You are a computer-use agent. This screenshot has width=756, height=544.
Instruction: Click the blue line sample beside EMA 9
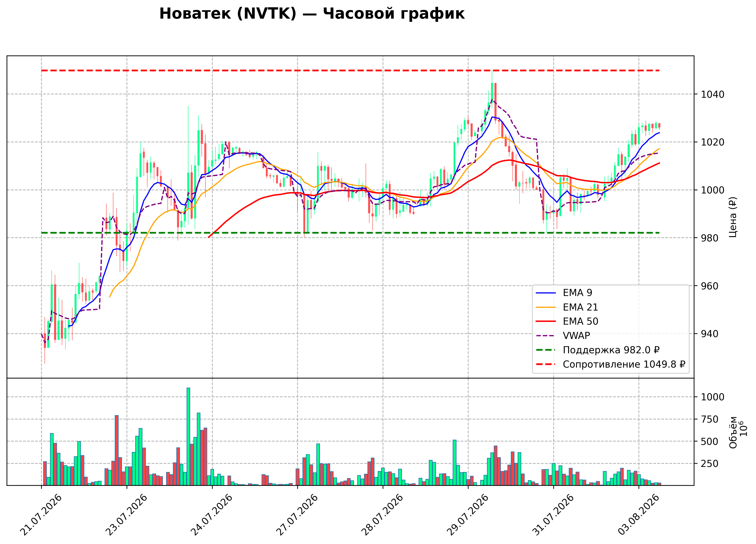click(546, 293)
